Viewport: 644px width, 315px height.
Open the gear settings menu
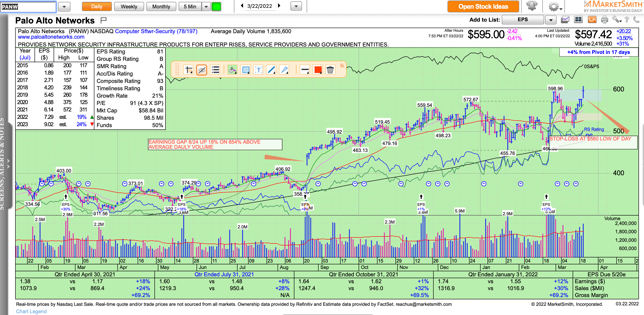coord(555,6)
